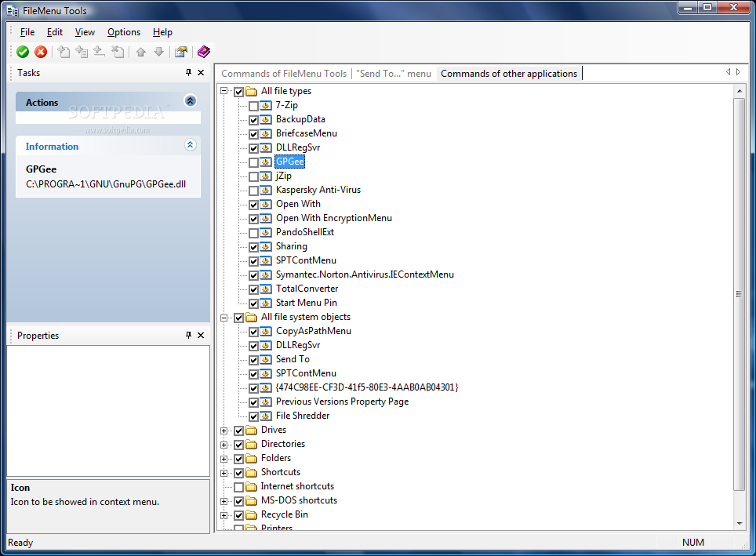The image size is (756, 556).
Task: Check the Internet shortcuts checkbox
Action: [x=238, y=487]
